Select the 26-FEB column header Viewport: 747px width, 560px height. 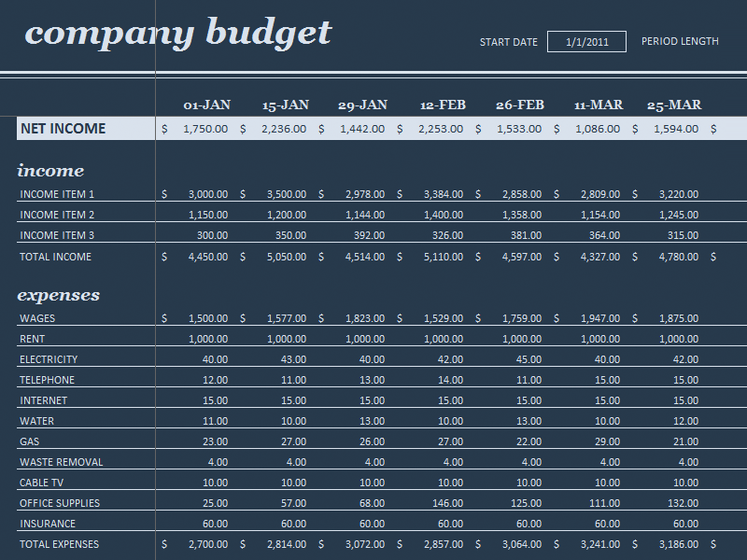click(520, 105)
